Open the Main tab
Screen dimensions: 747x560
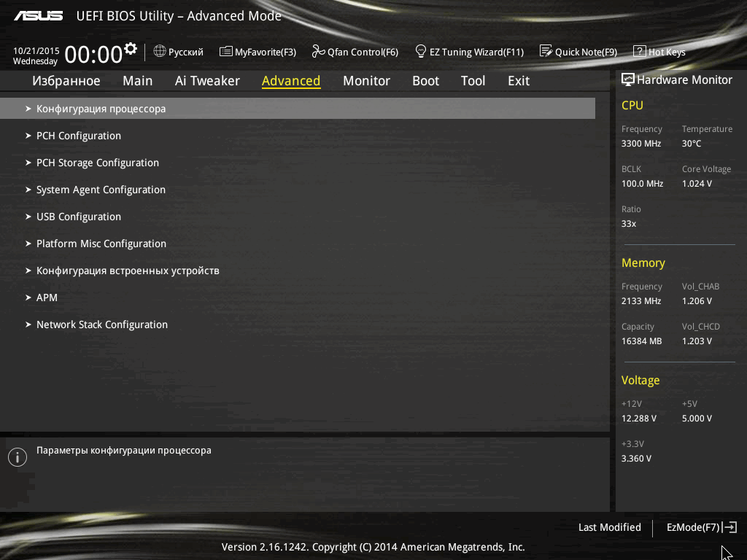point(138,81)
